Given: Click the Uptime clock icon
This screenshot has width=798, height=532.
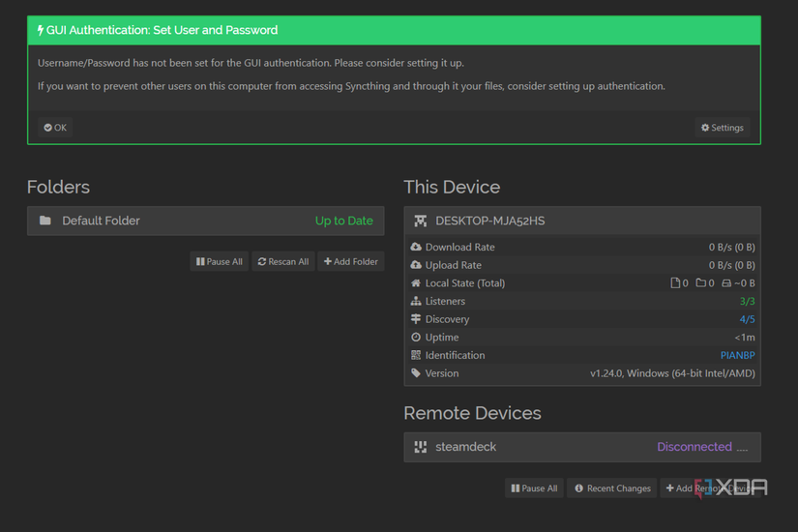Looking at the screenshot, I should [x=416, y=338].
